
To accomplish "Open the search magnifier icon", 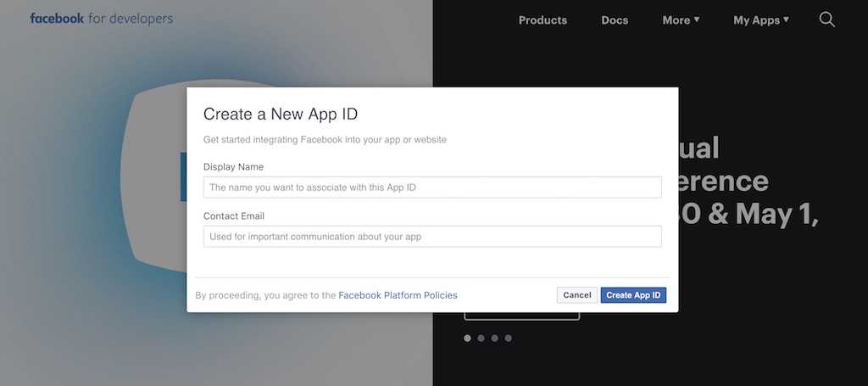I will (826, 20).
